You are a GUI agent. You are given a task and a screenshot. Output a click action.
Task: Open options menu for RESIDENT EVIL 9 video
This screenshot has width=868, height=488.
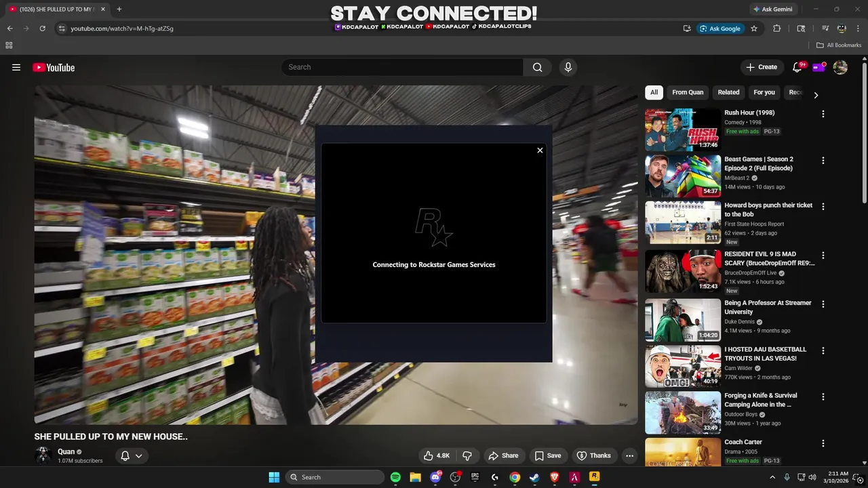pyautogui.click(x=823, y=256)
